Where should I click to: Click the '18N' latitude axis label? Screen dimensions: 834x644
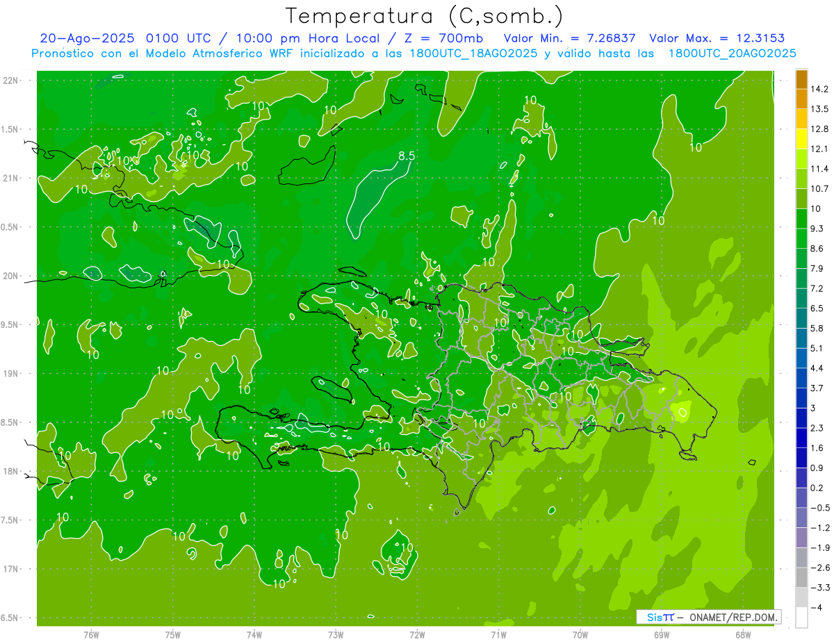[10, 472]
